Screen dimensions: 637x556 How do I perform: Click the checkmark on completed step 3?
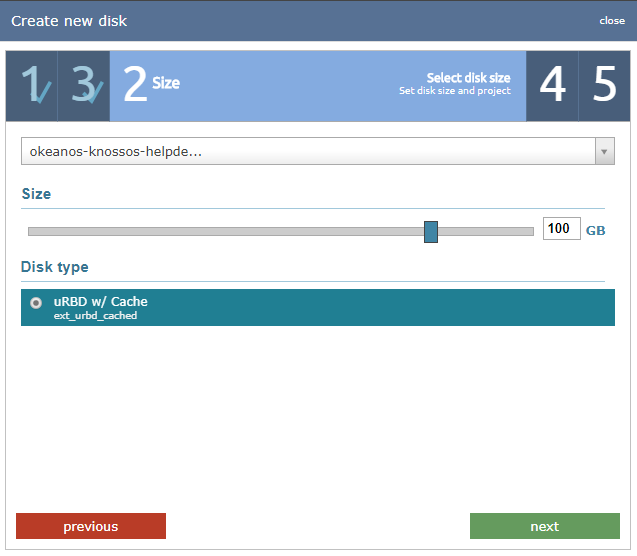93,92
